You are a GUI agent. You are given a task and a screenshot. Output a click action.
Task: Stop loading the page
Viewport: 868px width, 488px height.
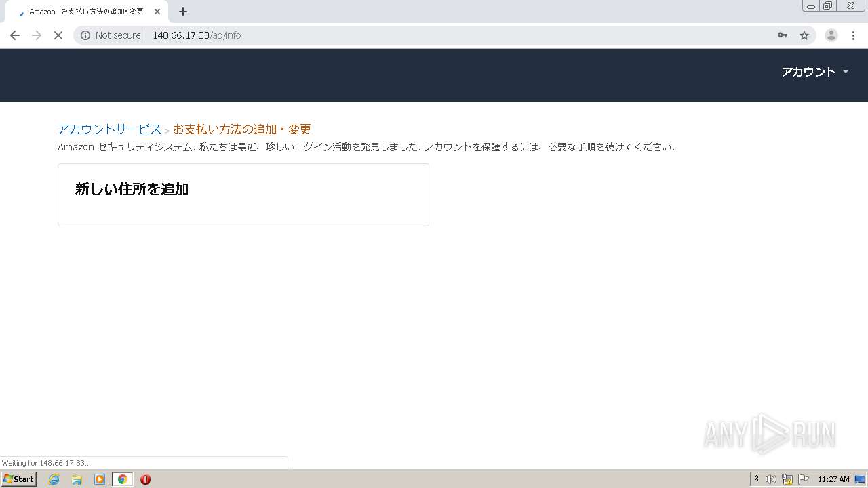58,35
